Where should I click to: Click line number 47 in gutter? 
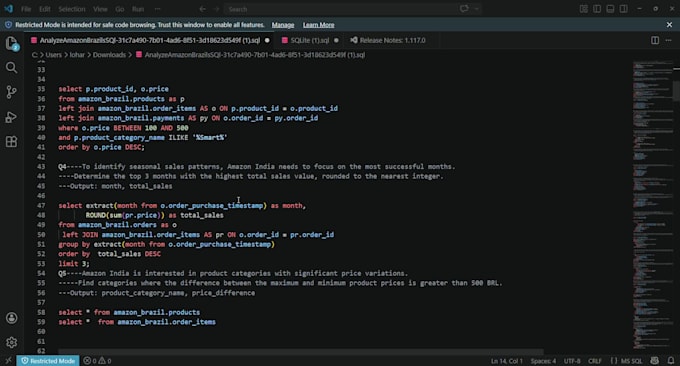[41, 206]
